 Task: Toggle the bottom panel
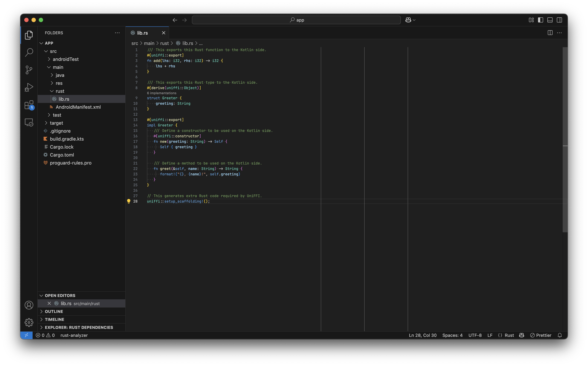pos(550,20)
